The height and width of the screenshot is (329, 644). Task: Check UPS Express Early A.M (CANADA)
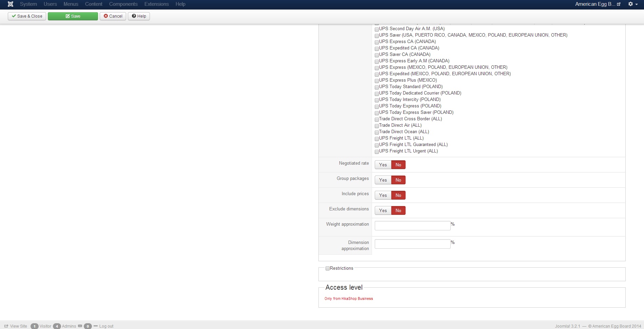tap(377, 62)
